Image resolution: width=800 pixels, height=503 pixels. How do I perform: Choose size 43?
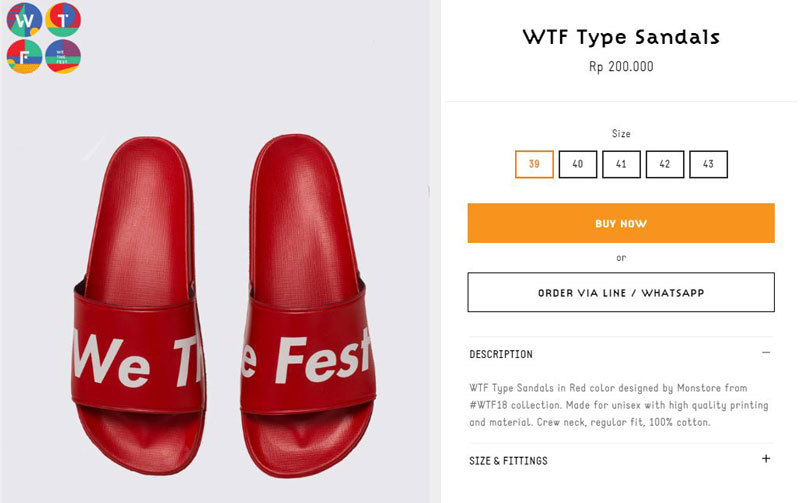708,164
